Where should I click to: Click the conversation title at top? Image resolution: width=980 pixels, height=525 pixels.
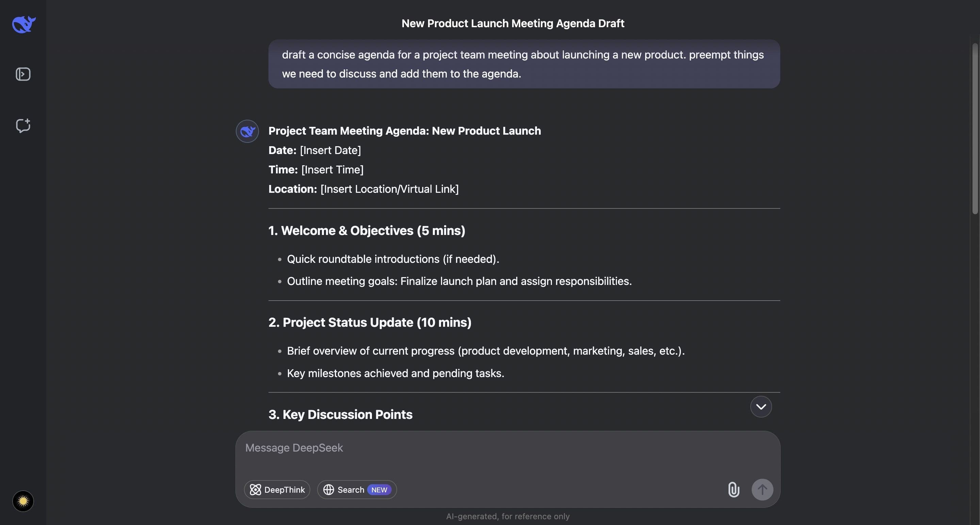(512, 23)
